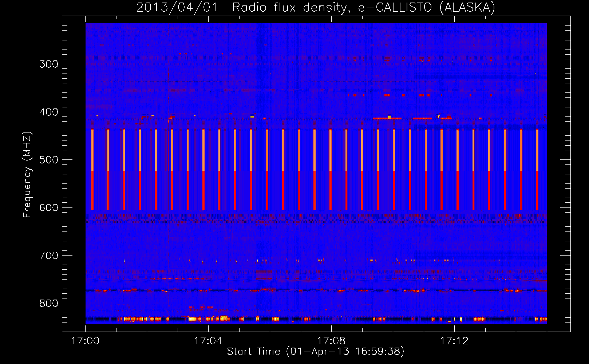Click the plot title 'Radio flux density, e-CALLISTO (ALASKA)'
This screenshot has height=364, width=589.
point(363,8)
